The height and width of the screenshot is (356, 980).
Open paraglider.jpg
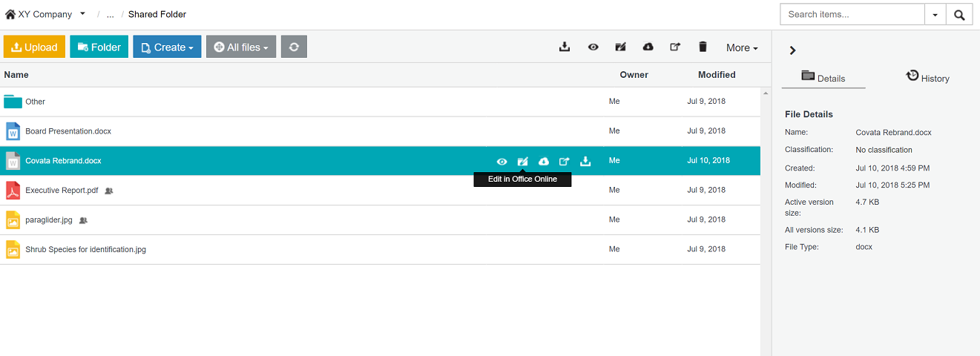(x=49, y=220)
